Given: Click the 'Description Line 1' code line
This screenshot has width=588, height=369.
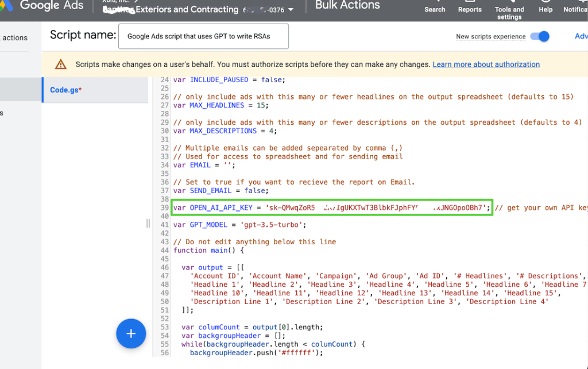Looking at the screenshot, I should [369, 302].
